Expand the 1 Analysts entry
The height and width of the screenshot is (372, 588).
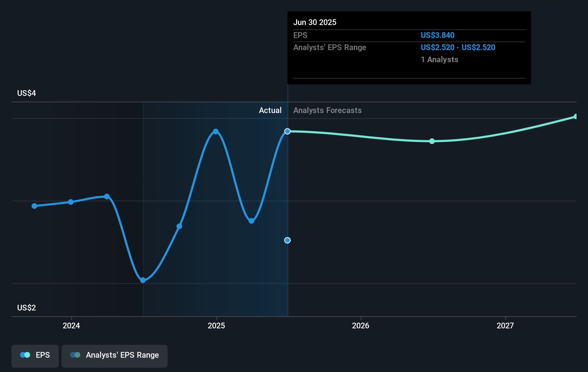pyautogui.click(x=439, y=60)
